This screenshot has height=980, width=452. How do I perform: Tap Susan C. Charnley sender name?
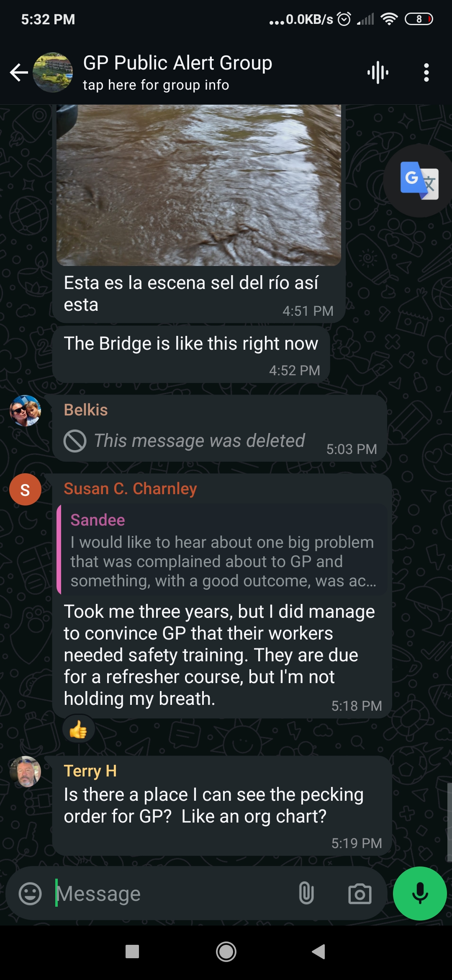pyautogui.click(x=130, y=489)
